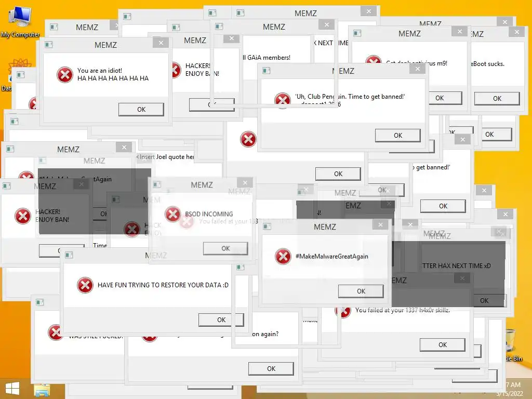This screenshot has width=532, height=399.
Task: Click the text 'You are an idiot!'
Action: click(100, 71)
